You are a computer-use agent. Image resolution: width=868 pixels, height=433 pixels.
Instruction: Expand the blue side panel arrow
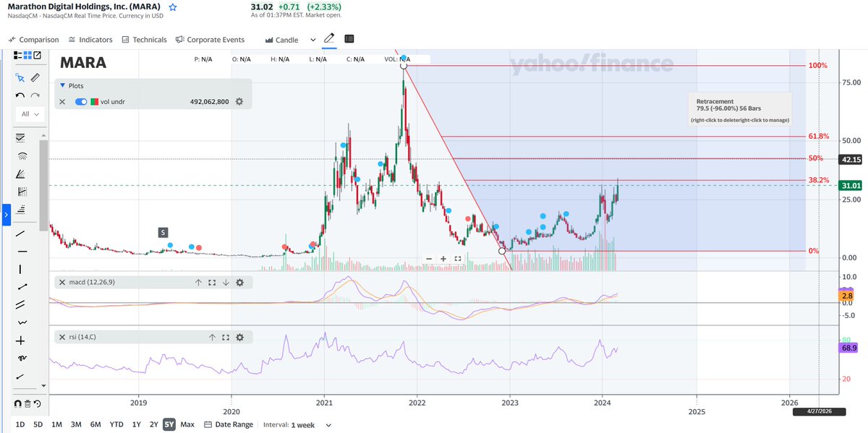6,215
